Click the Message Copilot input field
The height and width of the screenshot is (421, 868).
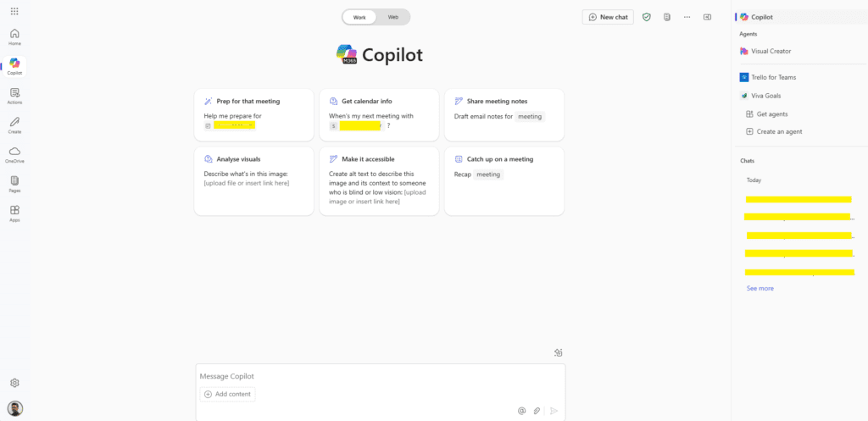381,376
